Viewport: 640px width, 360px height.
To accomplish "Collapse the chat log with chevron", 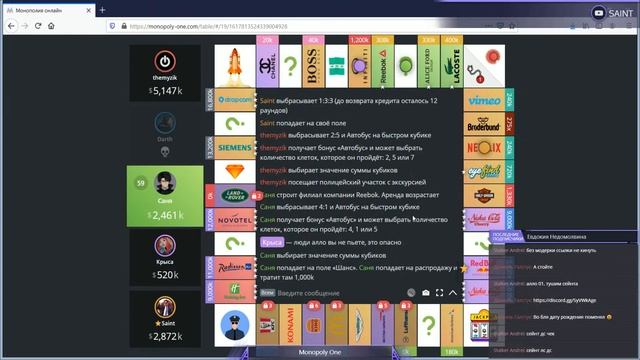I will coord(453,293).
